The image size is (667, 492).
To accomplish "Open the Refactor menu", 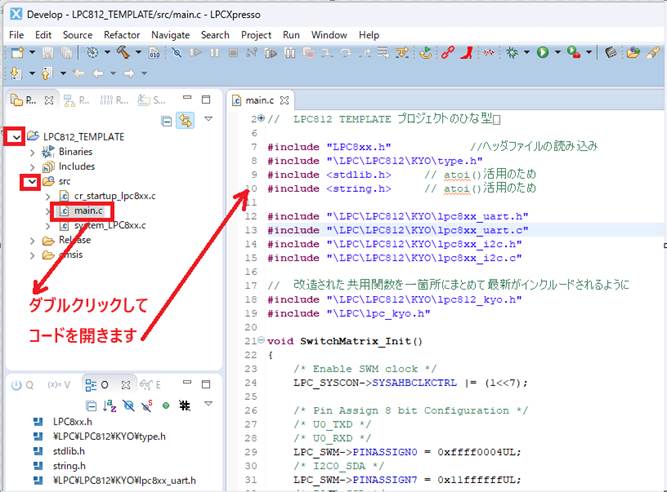I will (123, 34).
